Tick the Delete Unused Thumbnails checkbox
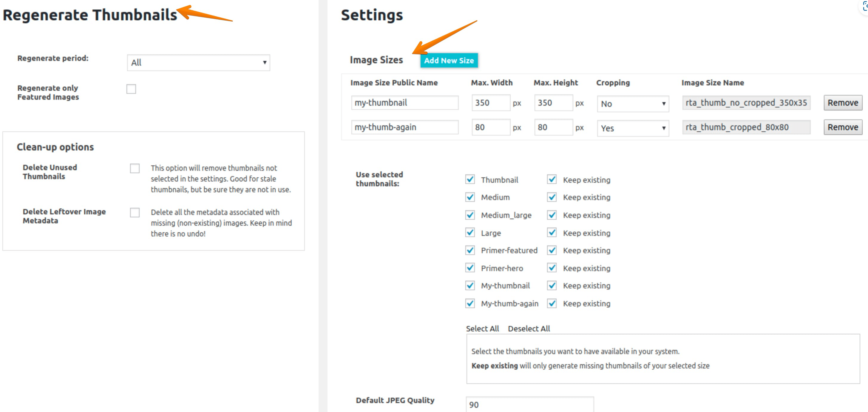Image resolution: width=868 pixels, height=412 pixels. 135,168
